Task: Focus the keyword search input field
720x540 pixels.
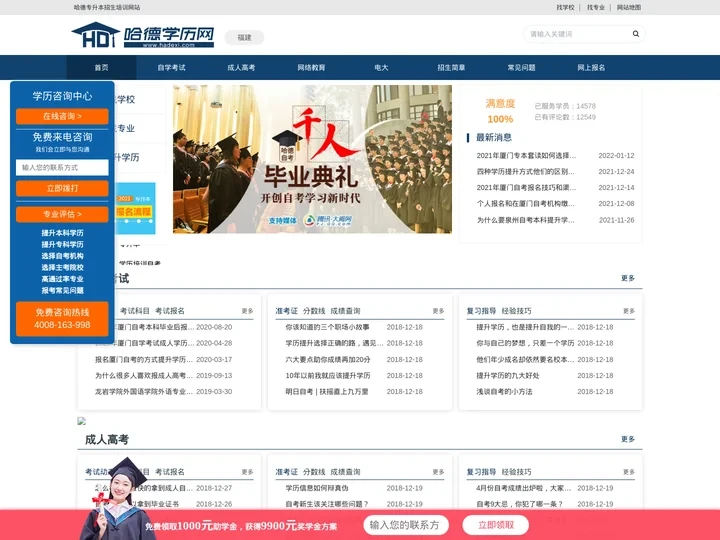Action: click(579, 34)
